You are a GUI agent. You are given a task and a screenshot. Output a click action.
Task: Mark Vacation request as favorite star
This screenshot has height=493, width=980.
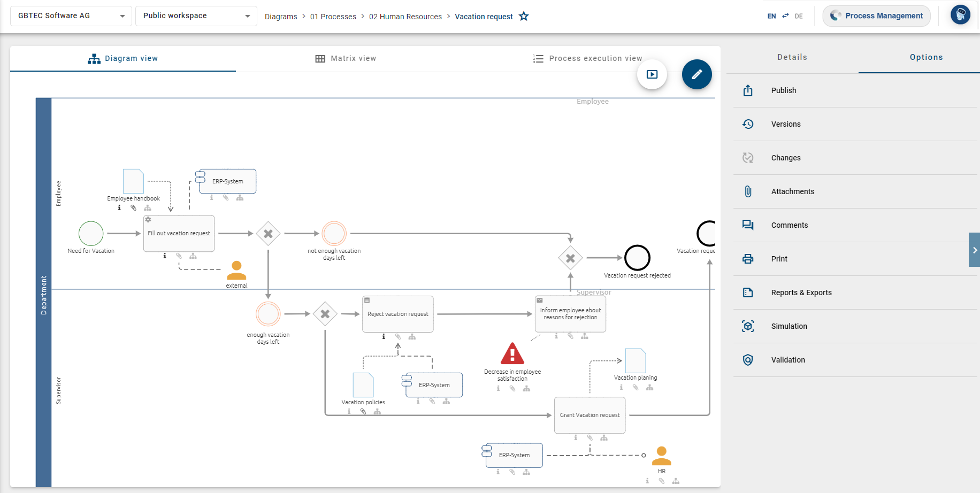(524, 16)
